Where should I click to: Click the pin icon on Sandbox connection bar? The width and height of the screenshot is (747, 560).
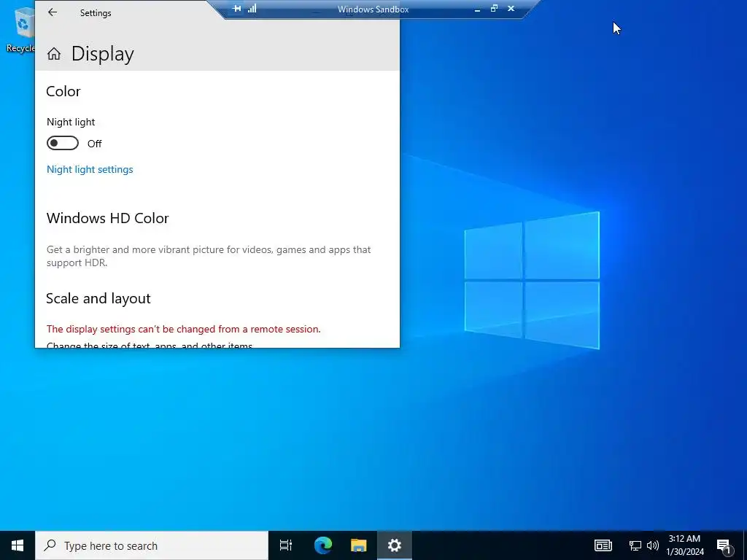(x=236, y=9)
